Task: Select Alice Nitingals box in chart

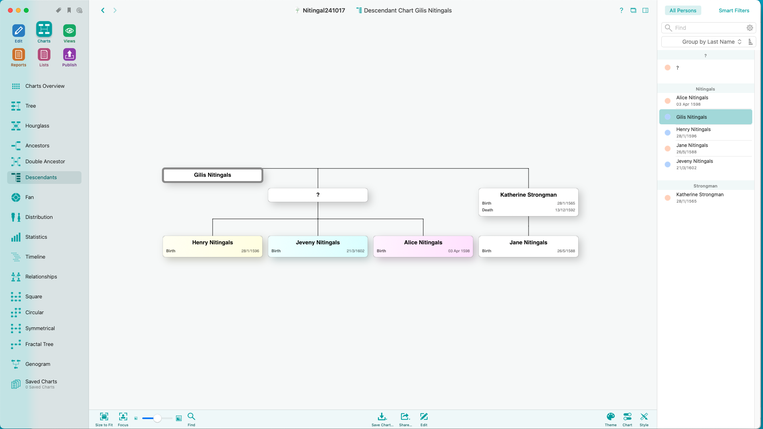Action: pyautogui.click(x=423, y=246)
